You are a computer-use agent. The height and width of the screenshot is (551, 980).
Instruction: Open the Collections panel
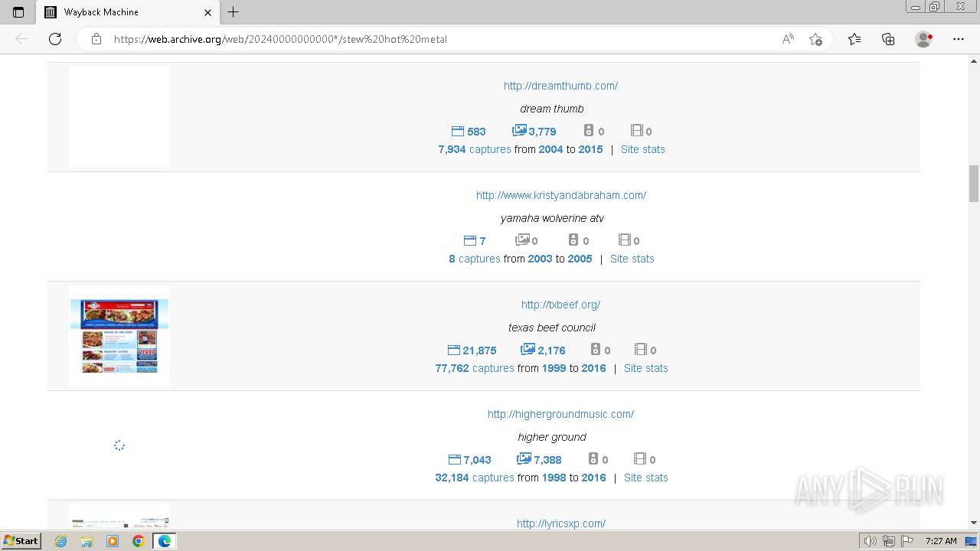888,39
